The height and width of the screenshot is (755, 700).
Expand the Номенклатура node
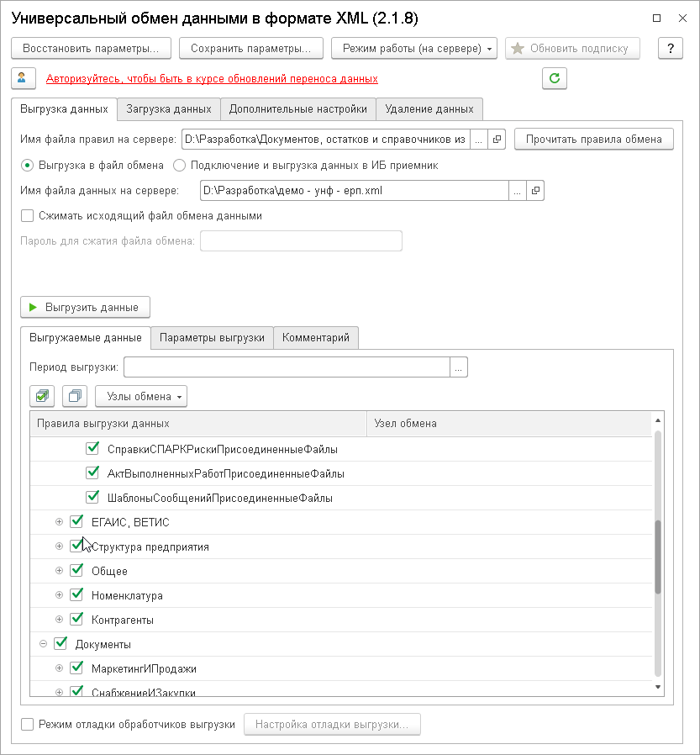[x=59, y=595]
